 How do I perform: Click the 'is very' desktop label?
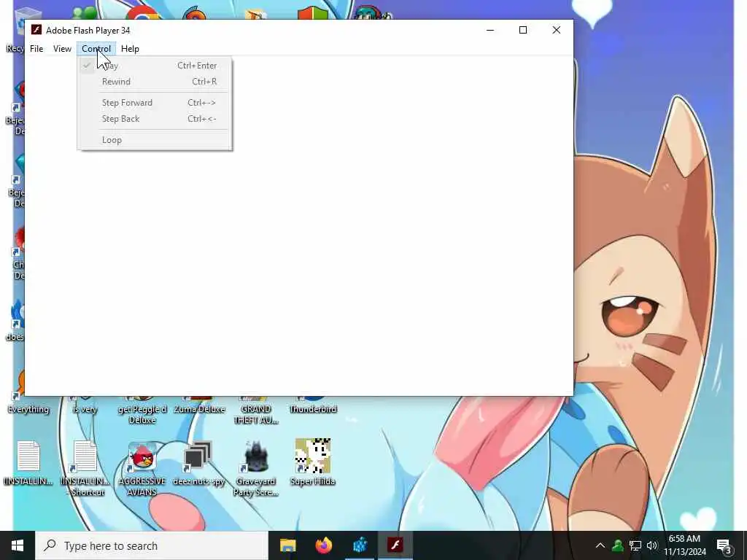(x=85, y=409)
